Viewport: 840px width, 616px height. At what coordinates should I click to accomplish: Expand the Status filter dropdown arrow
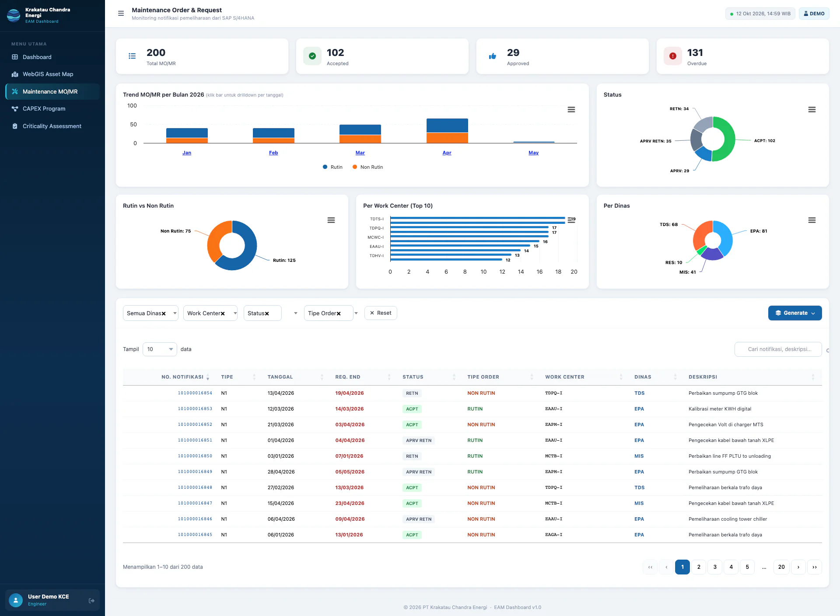[296, 313]
